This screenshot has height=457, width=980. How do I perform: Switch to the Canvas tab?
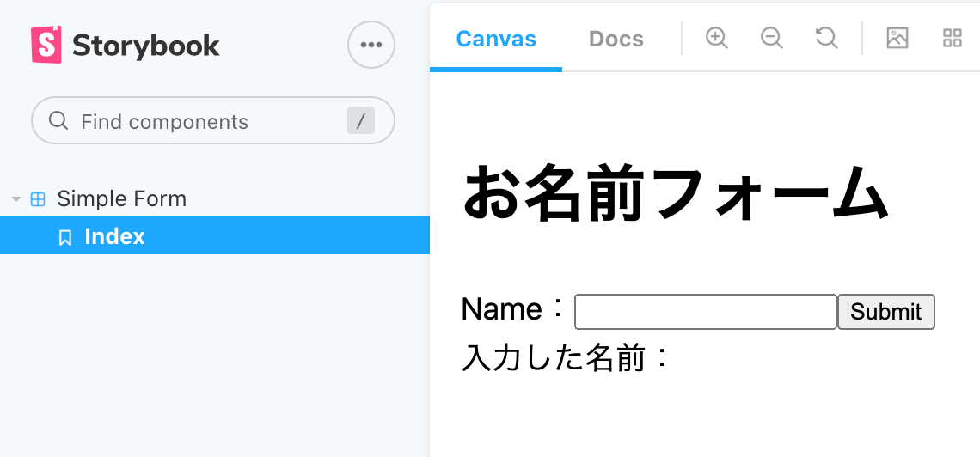pos(496,39)
